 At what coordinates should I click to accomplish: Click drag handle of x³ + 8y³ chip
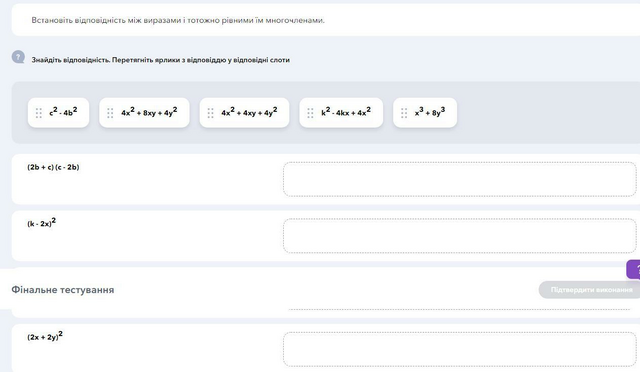pos(404,113)
